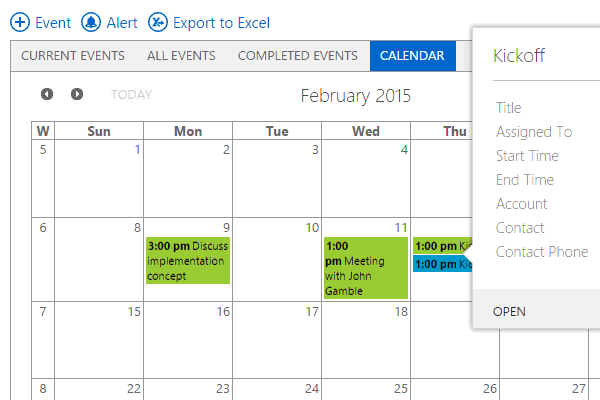Show the Completed Events tab
Screen dimensions: 600x400
297,56
